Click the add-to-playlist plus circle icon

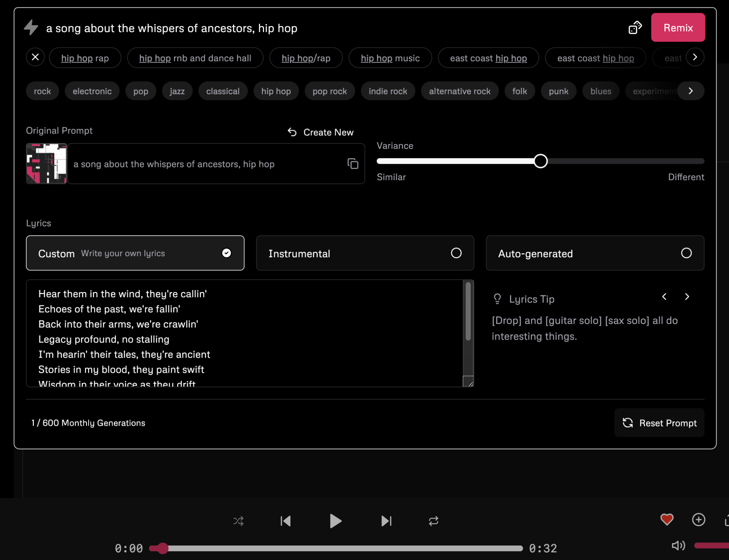[699, 518]
